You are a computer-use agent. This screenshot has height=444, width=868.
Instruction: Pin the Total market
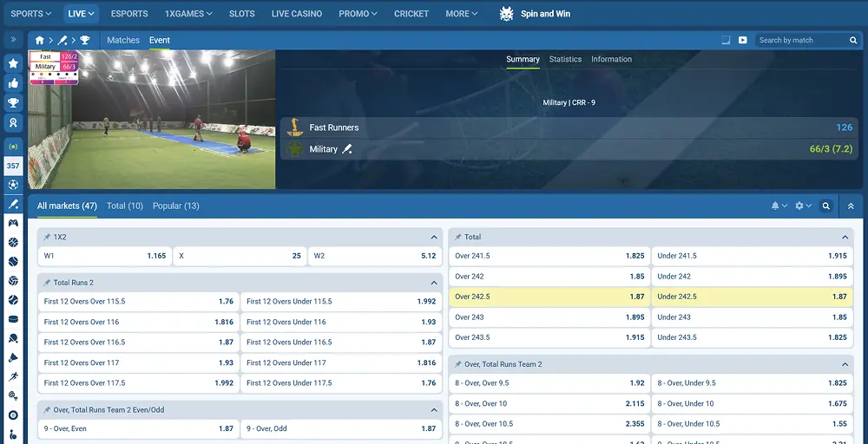point(457,238)
